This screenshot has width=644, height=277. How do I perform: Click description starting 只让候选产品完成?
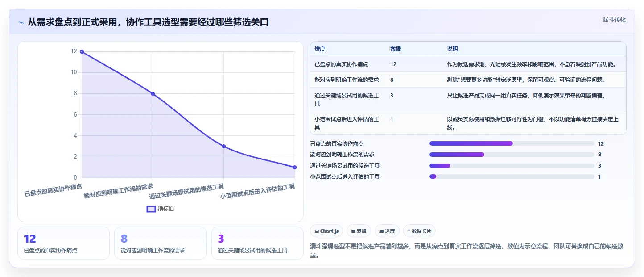click(x=526, y=95)
